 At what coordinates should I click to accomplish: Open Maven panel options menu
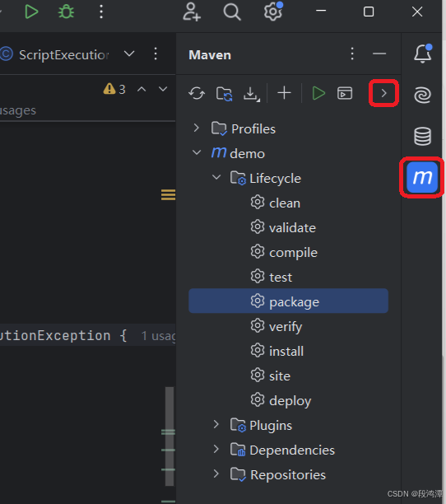click(x=352, y=54)
